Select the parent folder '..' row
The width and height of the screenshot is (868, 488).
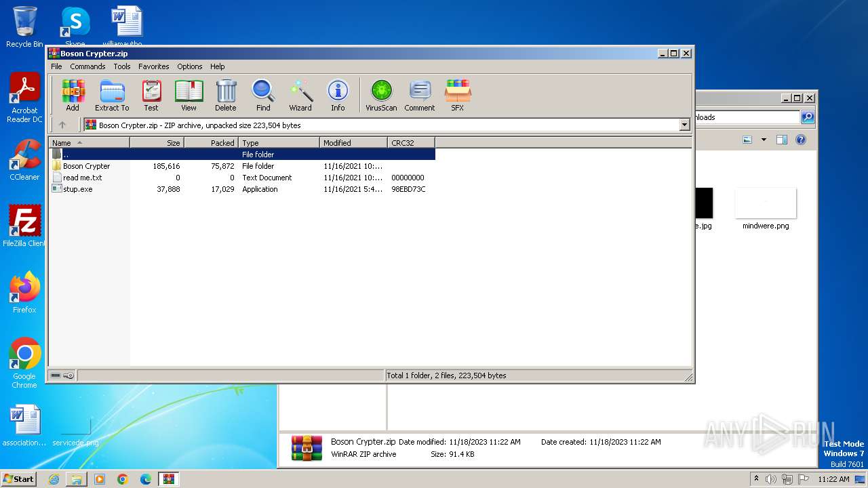click(242, 155)
